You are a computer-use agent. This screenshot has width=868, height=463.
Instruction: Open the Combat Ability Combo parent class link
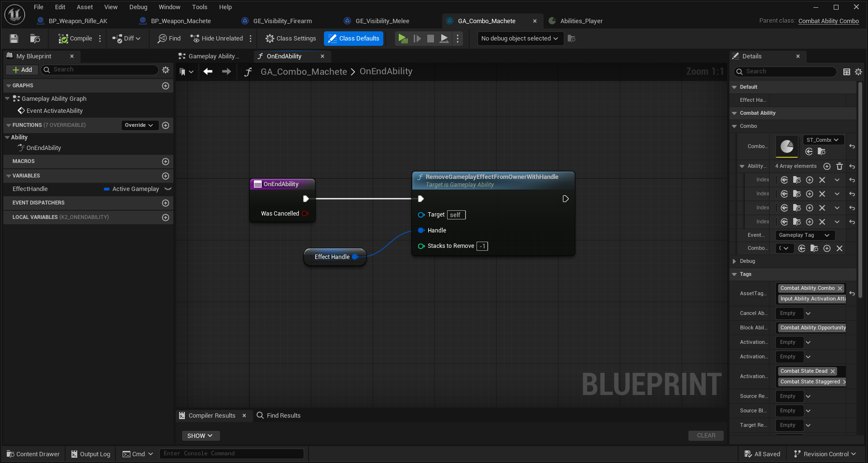pos(828,21)
